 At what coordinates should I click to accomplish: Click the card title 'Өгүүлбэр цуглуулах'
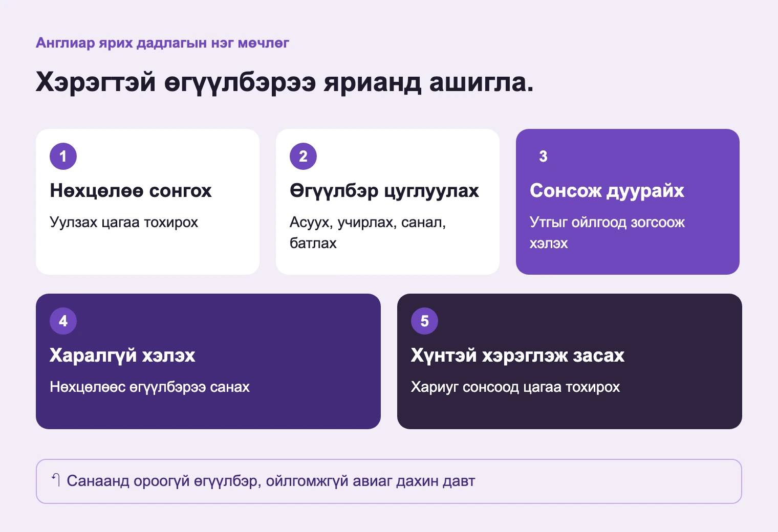click(384, 191)
